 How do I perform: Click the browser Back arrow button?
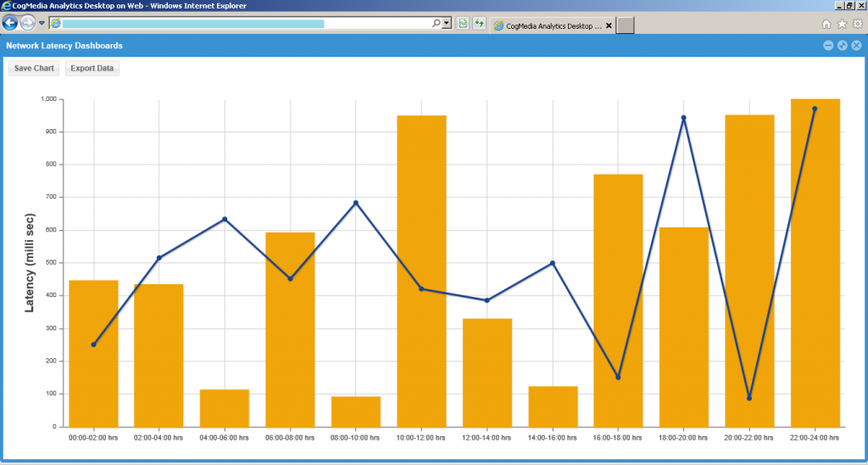pyautogui.click(x=10, y=23)
